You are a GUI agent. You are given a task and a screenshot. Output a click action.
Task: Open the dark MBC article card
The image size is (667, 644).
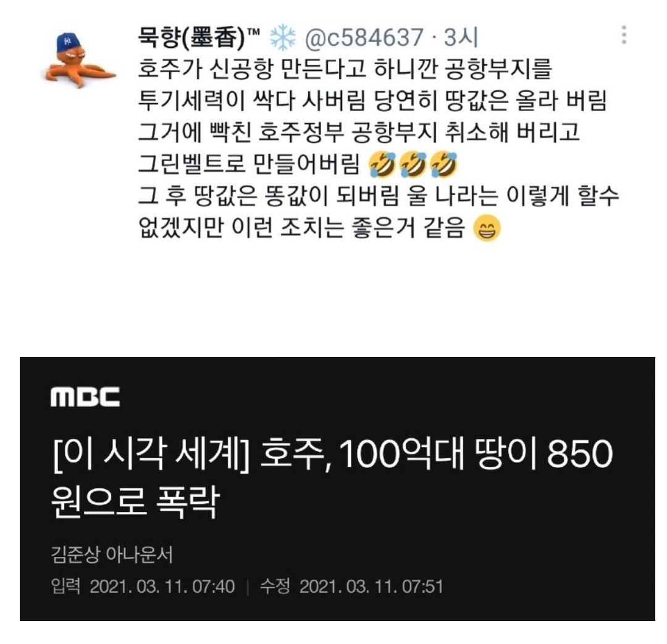(x=337, y=489)
